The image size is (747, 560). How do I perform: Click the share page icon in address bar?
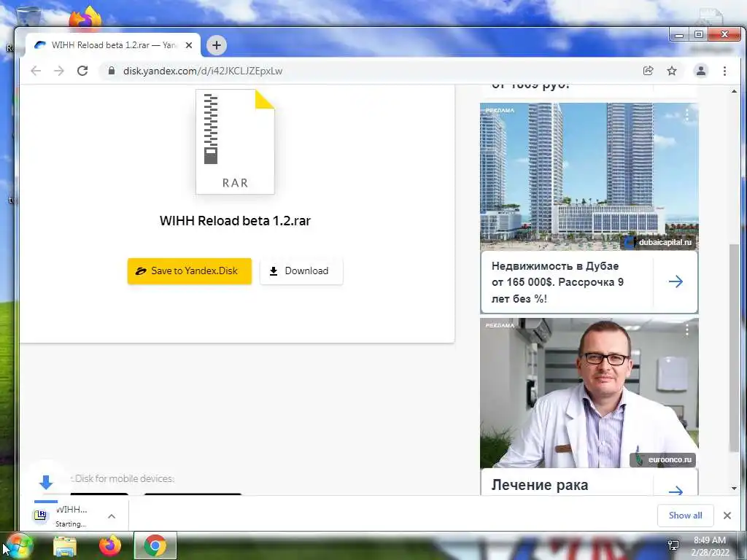click(x=648, y=71)
